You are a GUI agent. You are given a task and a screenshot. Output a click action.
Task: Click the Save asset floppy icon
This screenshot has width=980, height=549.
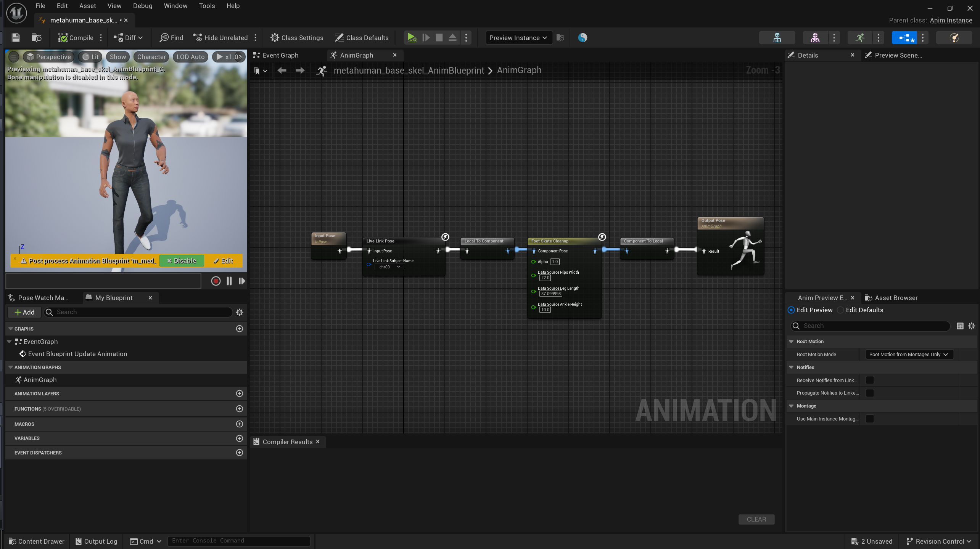16,38
